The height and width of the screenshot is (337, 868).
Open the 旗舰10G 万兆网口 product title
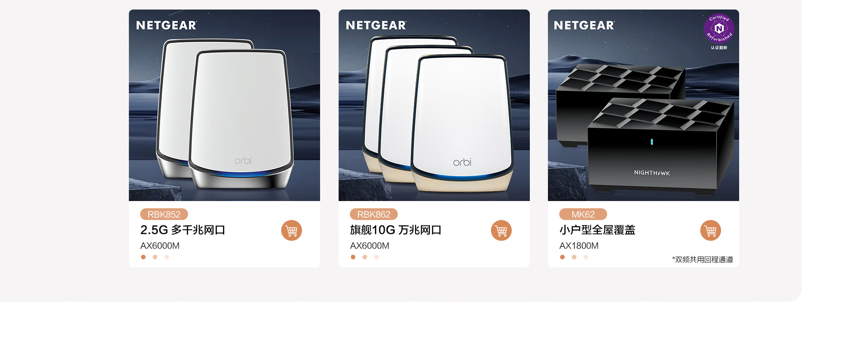[x=396, y=230]
